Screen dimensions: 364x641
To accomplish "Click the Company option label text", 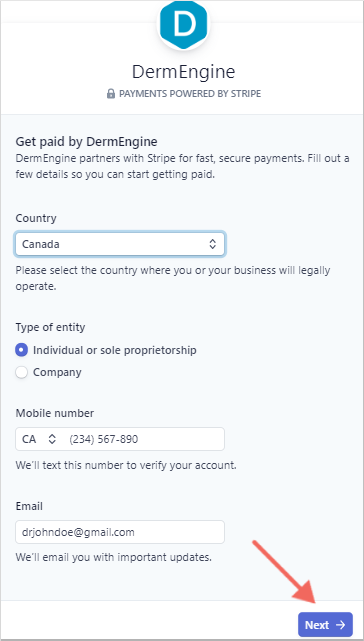I will [57, 372].
